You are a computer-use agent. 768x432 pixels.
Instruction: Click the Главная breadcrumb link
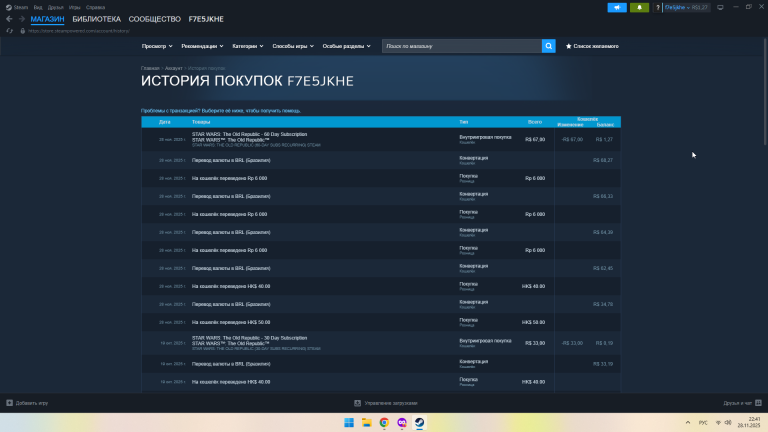(150, 68)
